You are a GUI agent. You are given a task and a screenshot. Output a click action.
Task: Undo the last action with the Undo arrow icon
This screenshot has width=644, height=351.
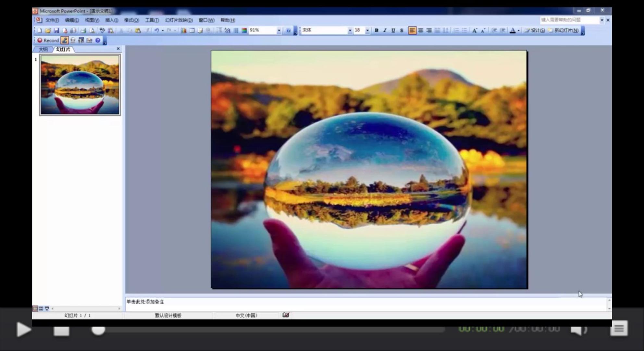156,30
